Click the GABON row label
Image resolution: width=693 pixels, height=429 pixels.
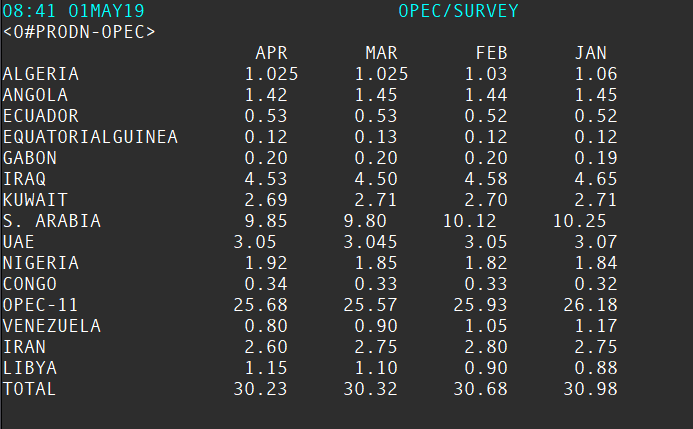coord(30,158)
